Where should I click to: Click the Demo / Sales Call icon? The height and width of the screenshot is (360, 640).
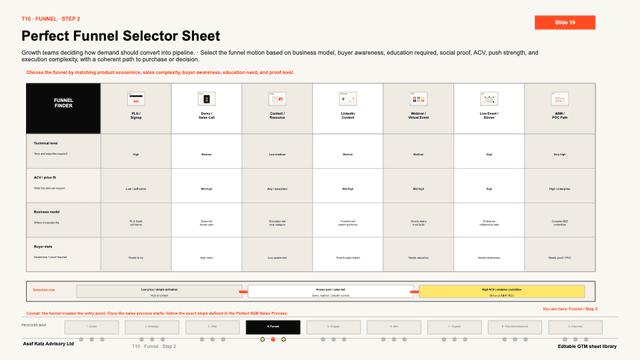tap(207, 99)
